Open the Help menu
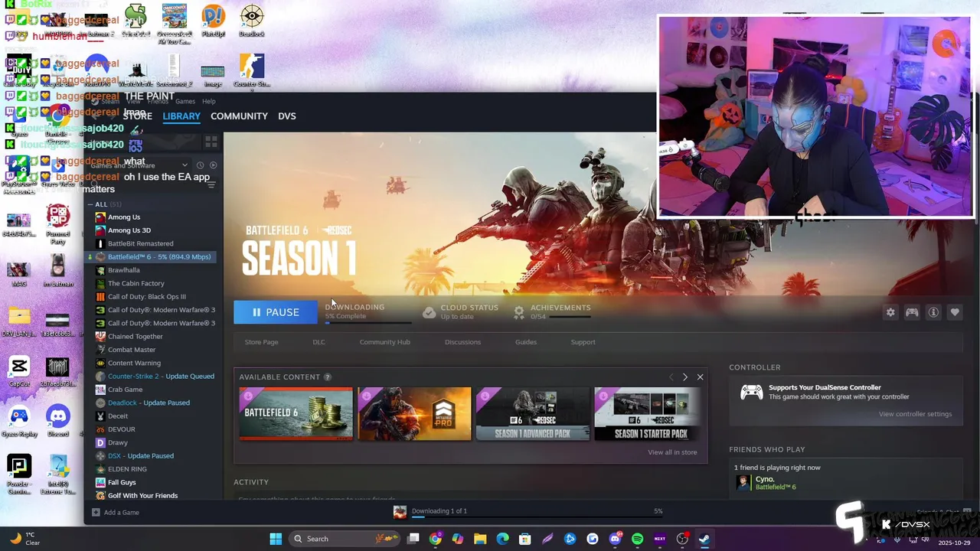 click(208, 101)
